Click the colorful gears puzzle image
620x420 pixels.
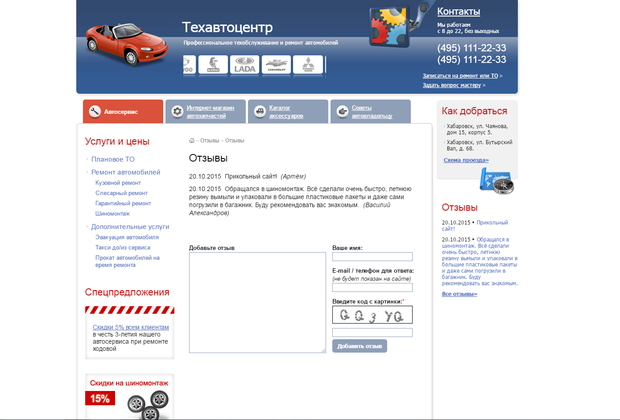tap(389, 27)
